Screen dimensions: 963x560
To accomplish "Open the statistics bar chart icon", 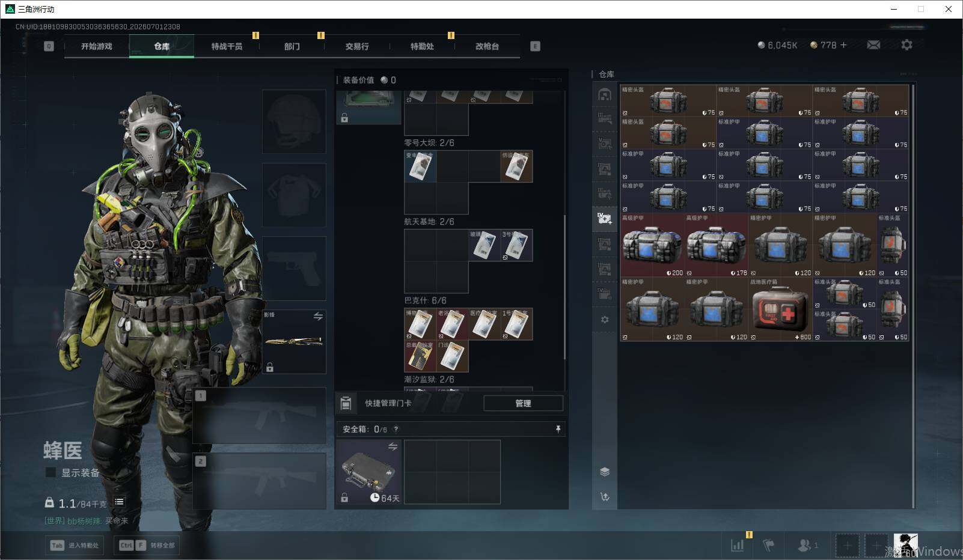I will coord(737,545).
